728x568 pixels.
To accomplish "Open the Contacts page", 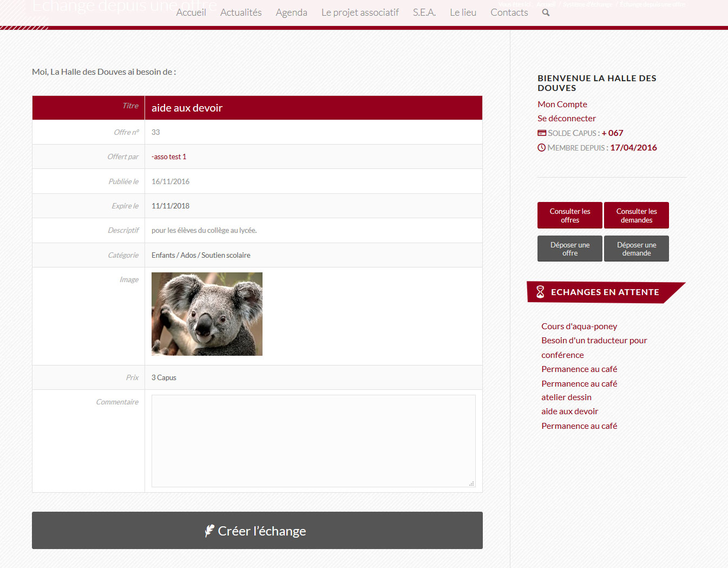I will 509,12.
